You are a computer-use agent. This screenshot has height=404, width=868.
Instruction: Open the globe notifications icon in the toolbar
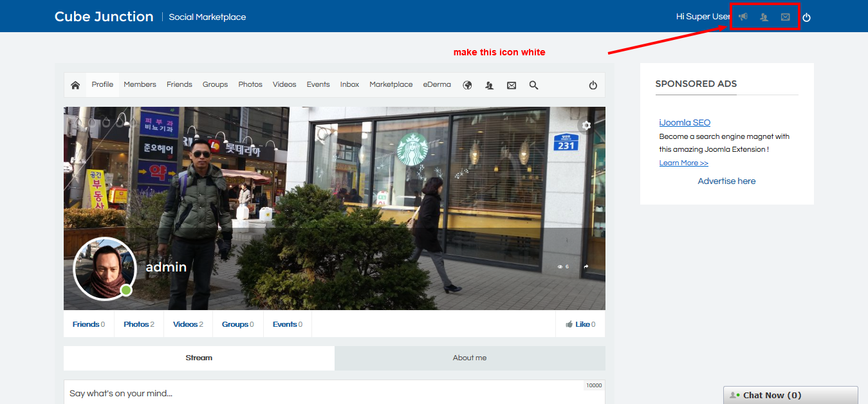[x=468, y=85]
